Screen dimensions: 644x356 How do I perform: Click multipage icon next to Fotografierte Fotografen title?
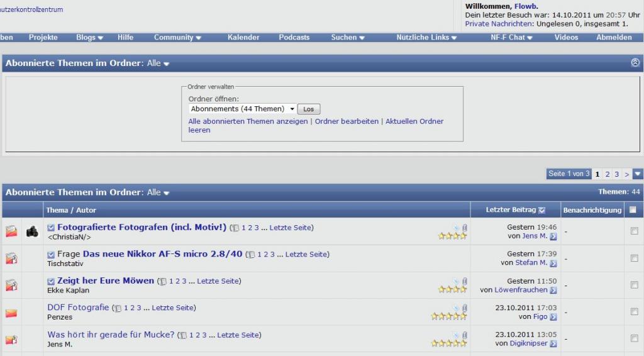(x=235, y=228)
